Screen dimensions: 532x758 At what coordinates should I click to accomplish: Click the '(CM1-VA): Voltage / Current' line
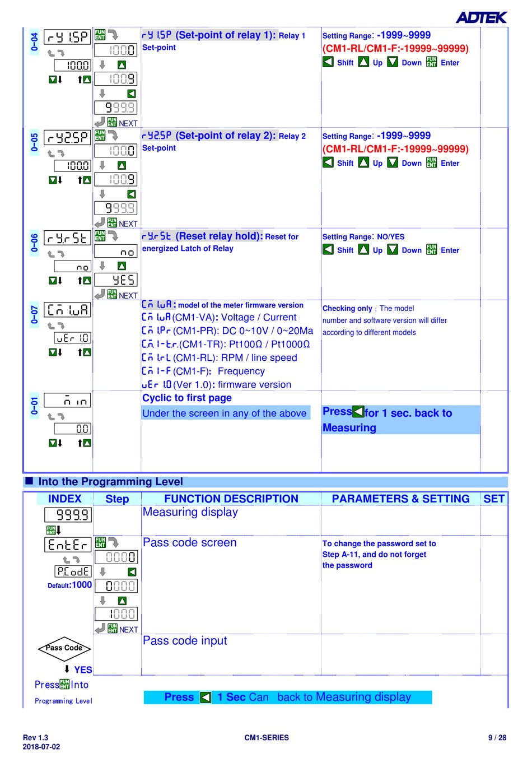coord(235,317)
